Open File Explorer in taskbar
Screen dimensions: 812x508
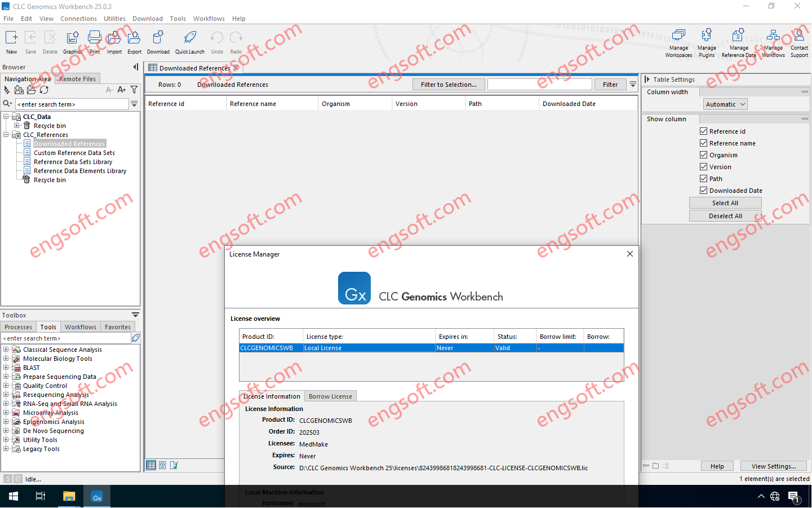[x=69, y=497]
